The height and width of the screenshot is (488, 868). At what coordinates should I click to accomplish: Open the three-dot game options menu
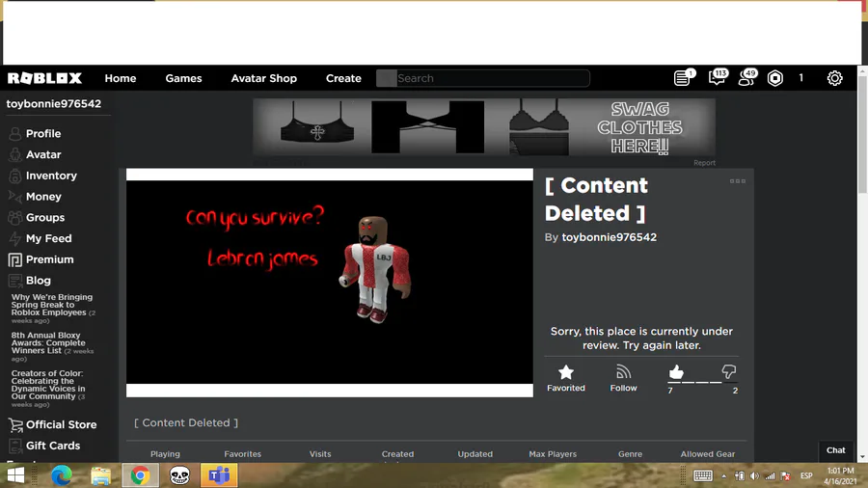[738, 181]
